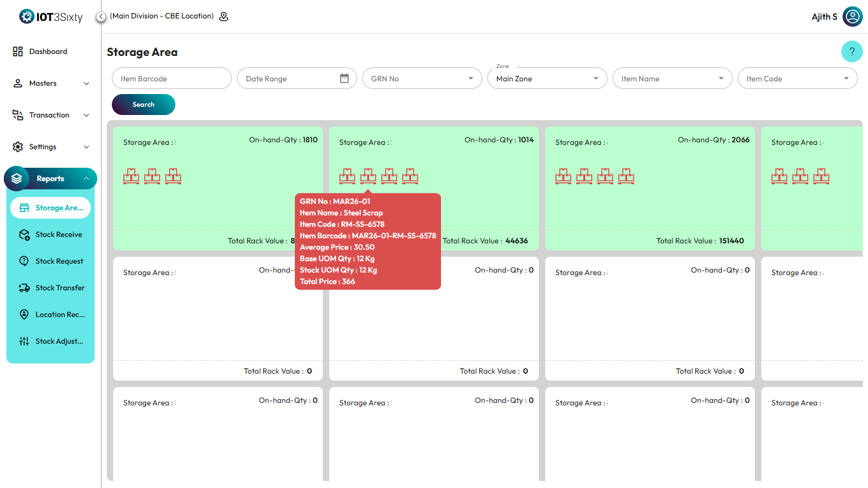This screenshot has height=488, width=868.
Task: Open the Item Name dropdown
Action: tap(672, 79)
